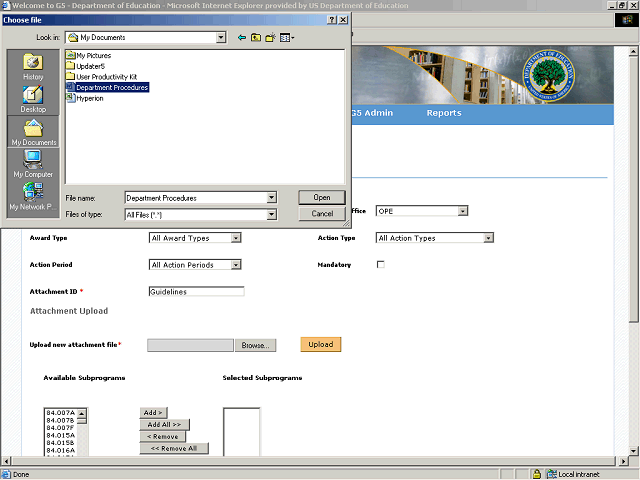
Task: Click the Add > button
Action: pyautogui.click(x=153, y=413)
